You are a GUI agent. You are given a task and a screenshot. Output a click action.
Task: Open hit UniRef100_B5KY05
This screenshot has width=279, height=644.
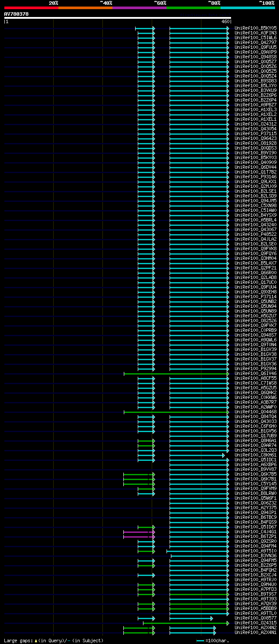coord(255,28)
